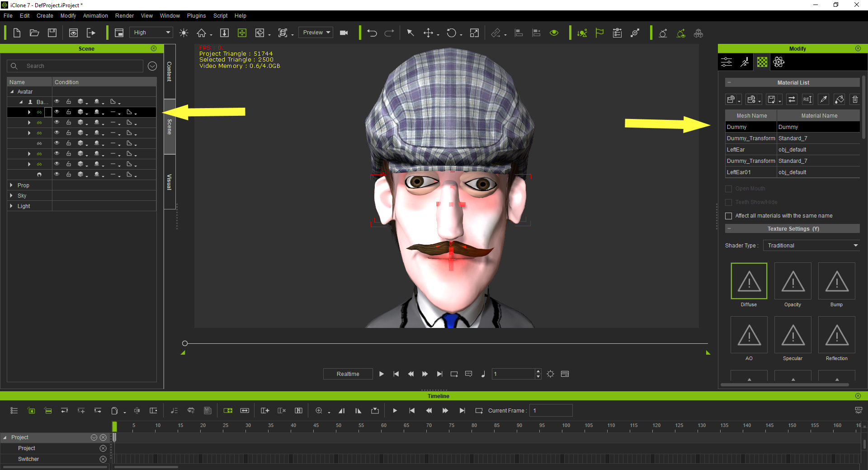Click the Save Project icon
Screen dimensions: 868x470
(52, 33)
